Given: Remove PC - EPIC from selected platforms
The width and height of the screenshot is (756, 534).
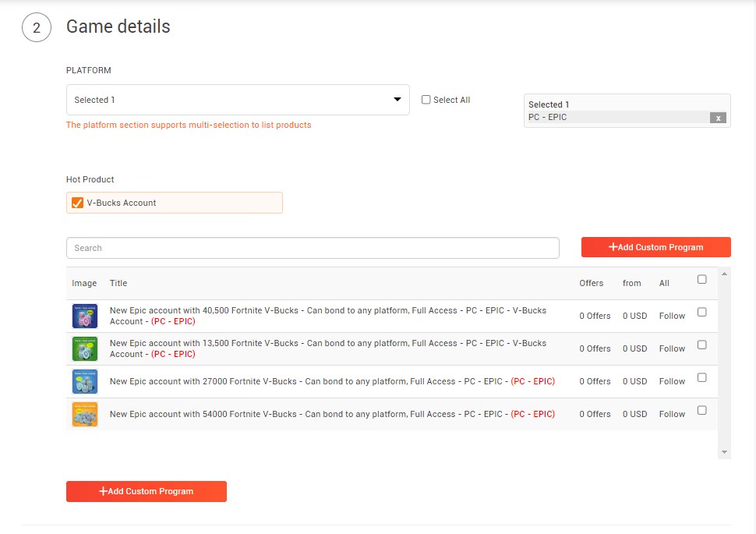Looking at the screenshot, I should 718,118.
